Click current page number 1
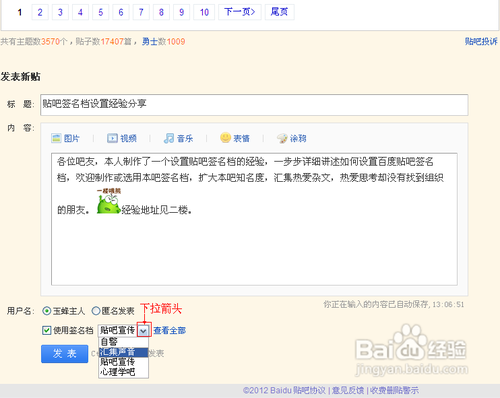Image resolution: width=500 pixels, height=398 pixels. (20, 12)
